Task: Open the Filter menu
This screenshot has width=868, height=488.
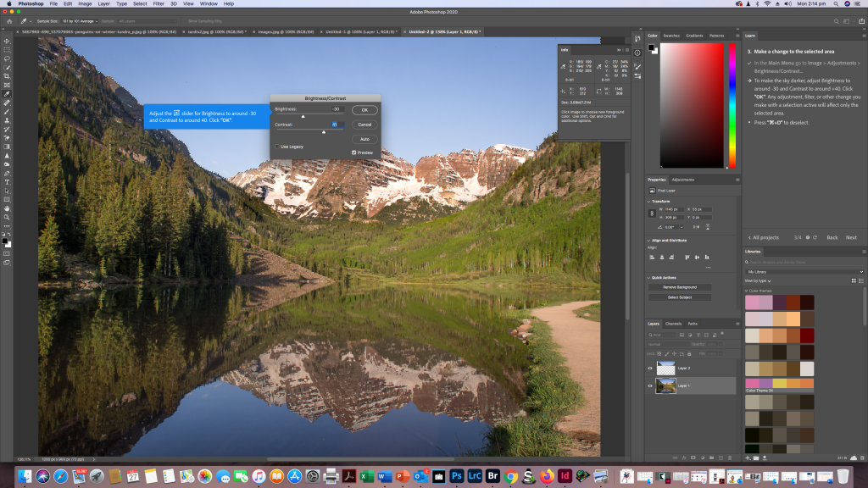Action: point(159,3)
